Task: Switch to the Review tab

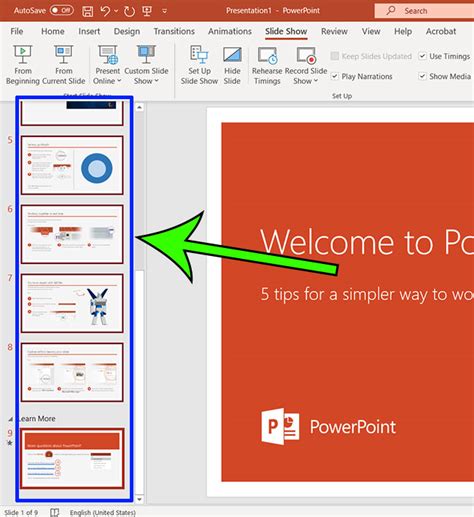Action: click(334, 31)
